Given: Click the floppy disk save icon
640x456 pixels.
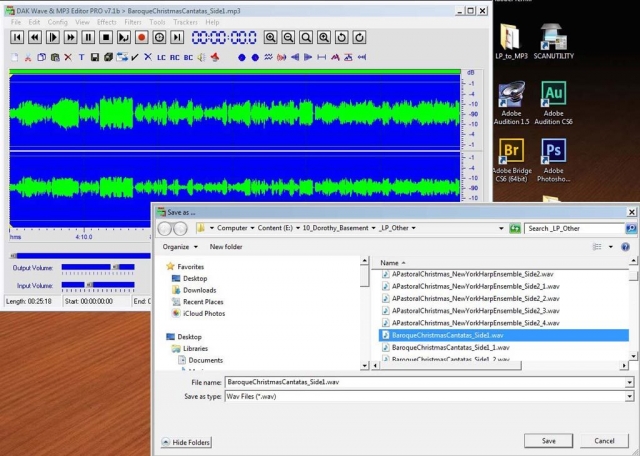Looking at the screenshot, I should pos(95,58).
